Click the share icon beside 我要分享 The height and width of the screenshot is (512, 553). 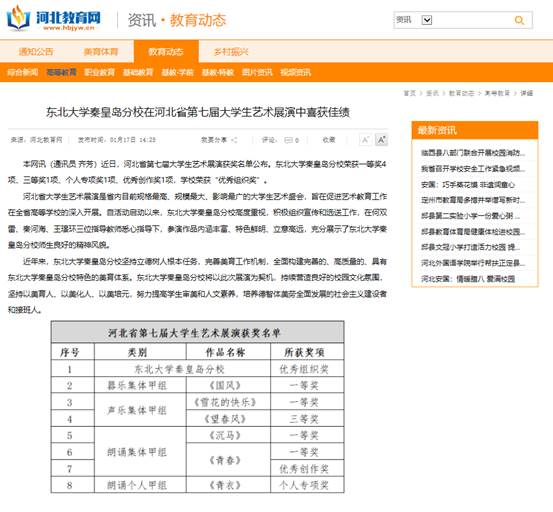234,140
